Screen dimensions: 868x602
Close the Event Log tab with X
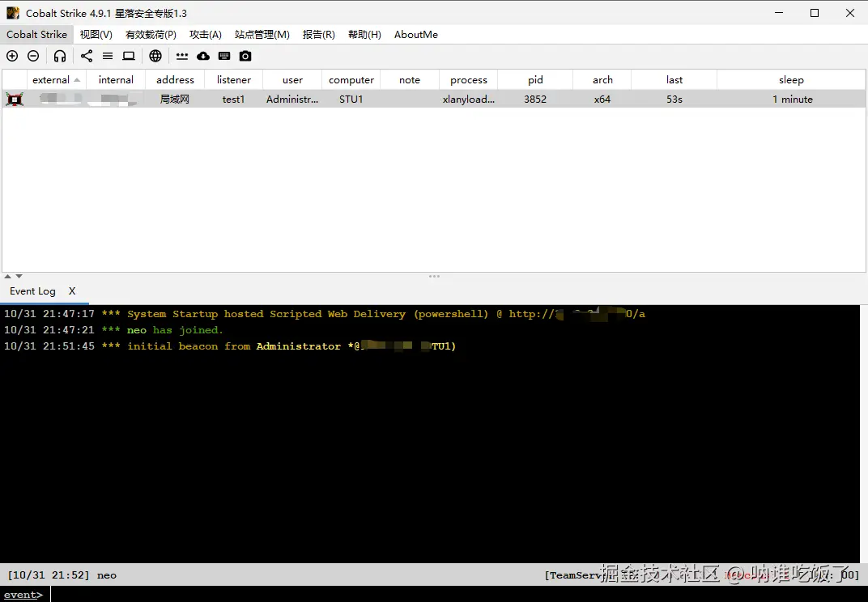pos(72,291)
